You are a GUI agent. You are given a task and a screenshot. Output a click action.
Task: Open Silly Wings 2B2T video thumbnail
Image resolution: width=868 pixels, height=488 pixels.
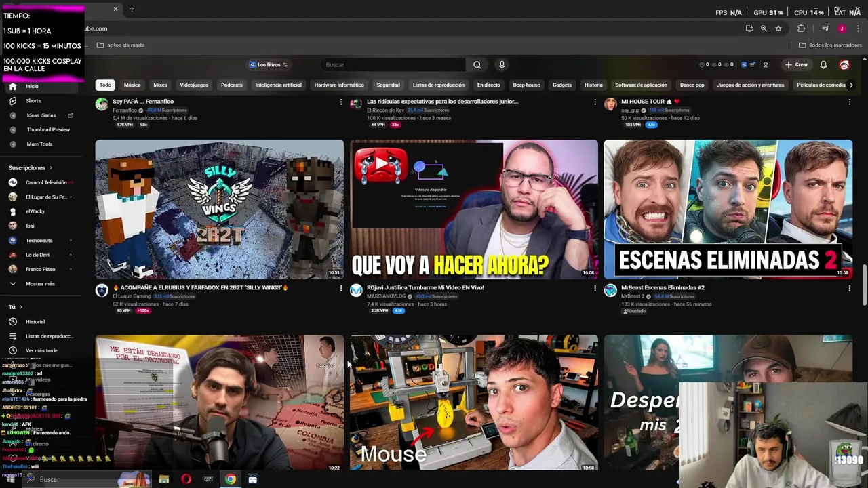(x=220, y=209)
